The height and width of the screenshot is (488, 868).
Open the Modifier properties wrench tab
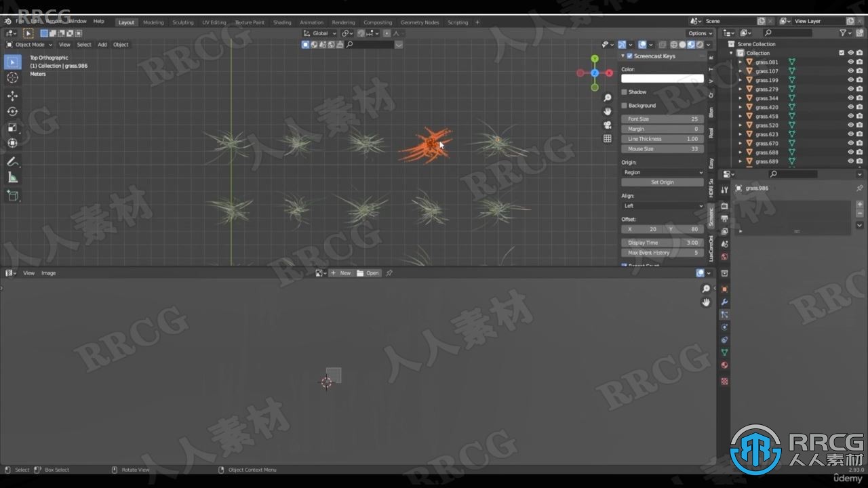click(724, 302)
